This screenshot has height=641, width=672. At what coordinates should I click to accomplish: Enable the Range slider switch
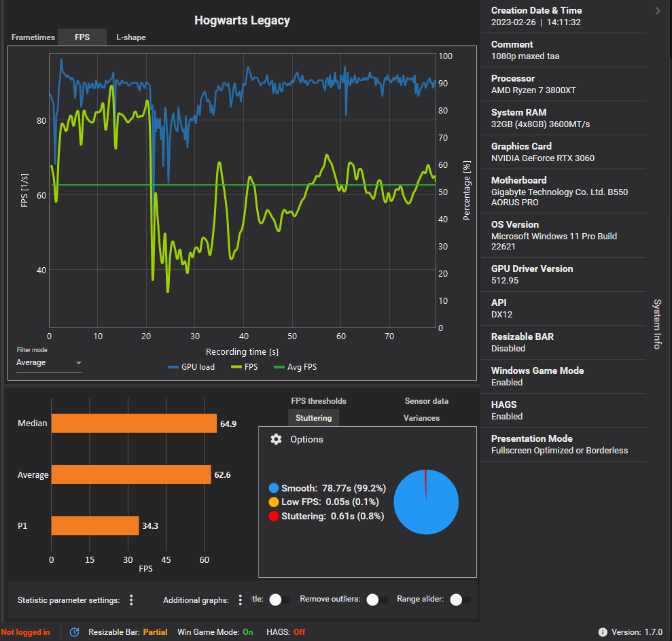coord(460,600)
